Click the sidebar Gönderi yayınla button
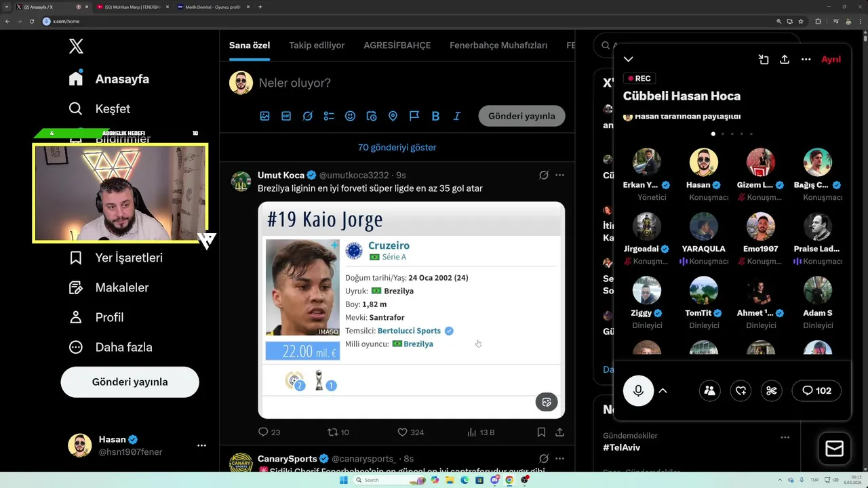868x488 pixels. tap(130, 382)
